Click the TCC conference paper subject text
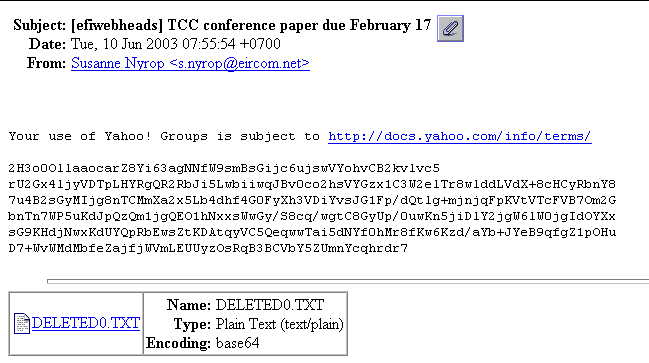Image resolution: width=649 pixels, height=363 pixels. 251,25
